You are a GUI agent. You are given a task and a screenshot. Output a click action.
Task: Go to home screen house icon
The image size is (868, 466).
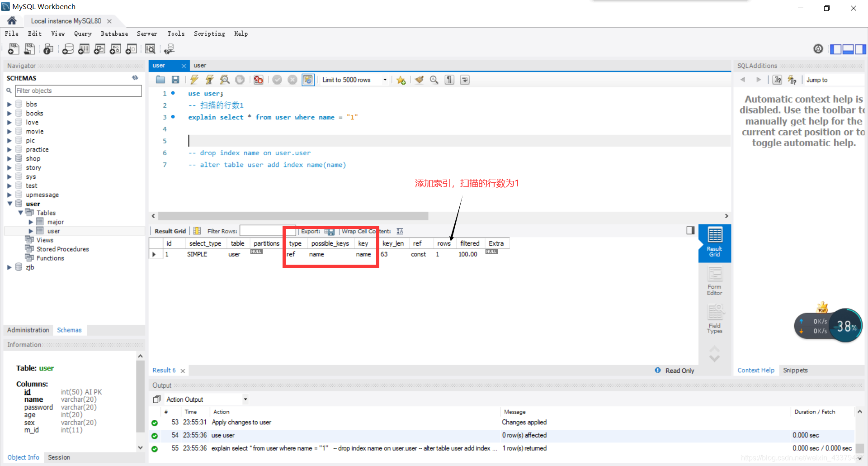[x=12, y=21]
